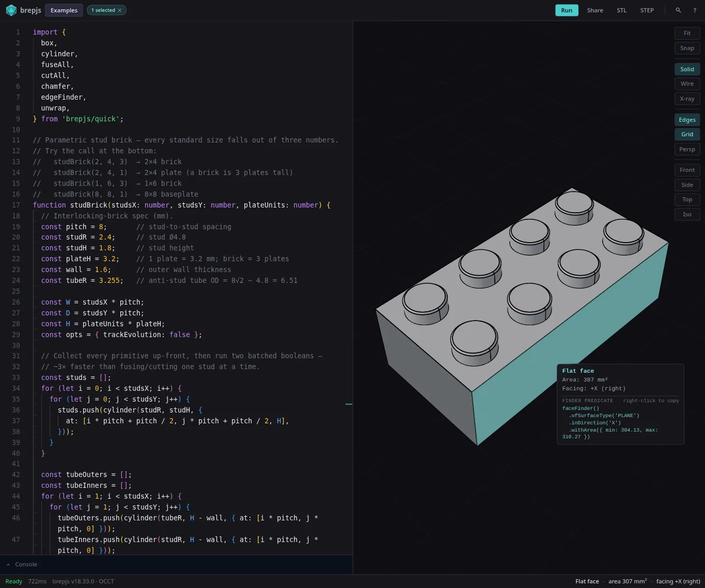Click the brepjs logo icon
The width and height of the screenshot is (705, 588).
(x=11, y=10)
